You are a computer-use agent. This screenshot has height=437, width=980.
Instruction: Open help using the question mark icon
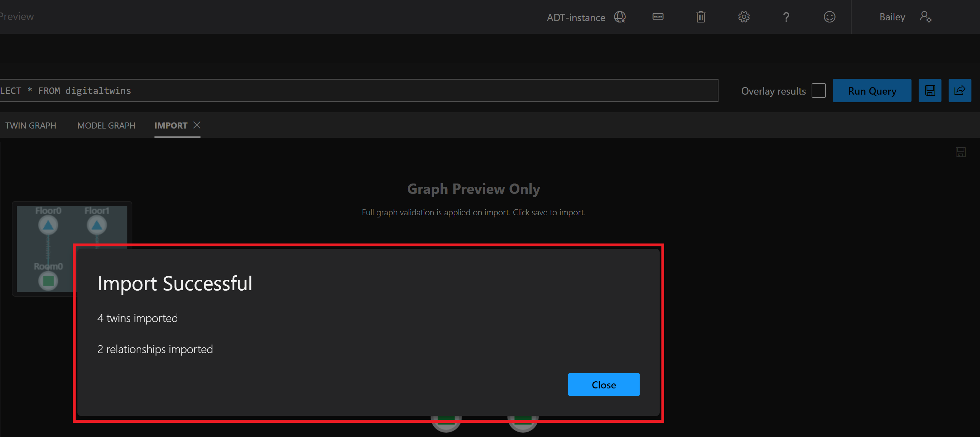(786, 17)
